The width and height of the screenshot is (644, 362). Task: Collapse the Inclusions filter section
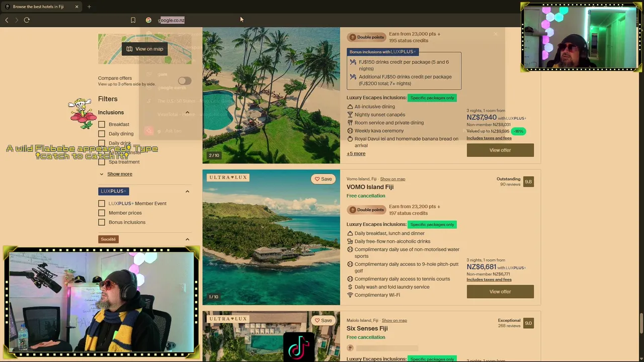(187, 113)
